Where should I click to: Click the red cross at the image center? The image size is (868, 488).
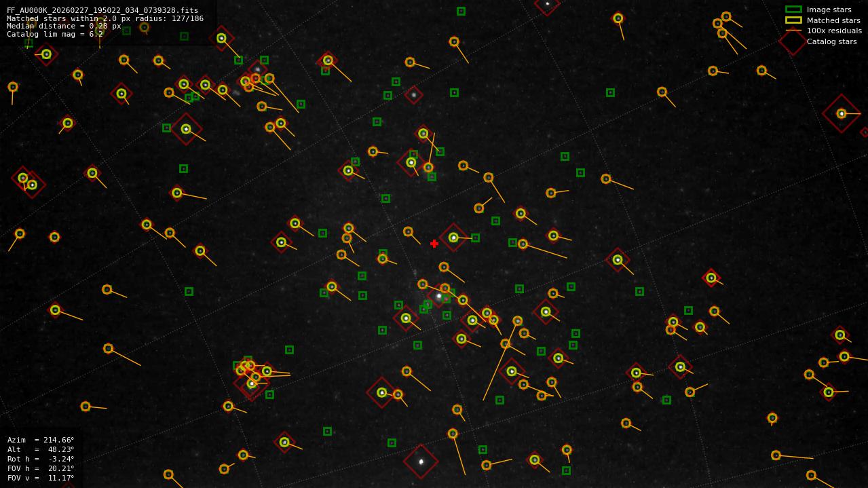tap(434, 244)
